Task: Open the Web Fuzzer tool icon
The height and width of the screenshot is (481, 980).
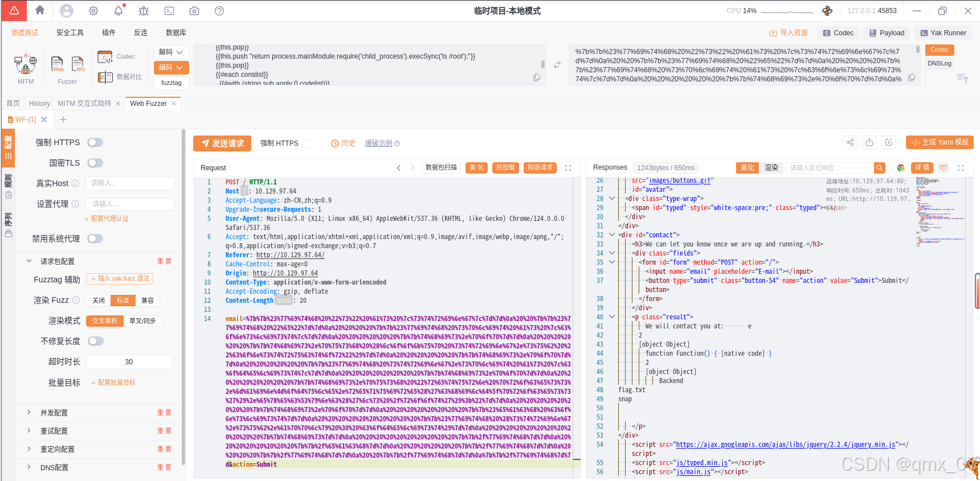Action: point(58,64)
